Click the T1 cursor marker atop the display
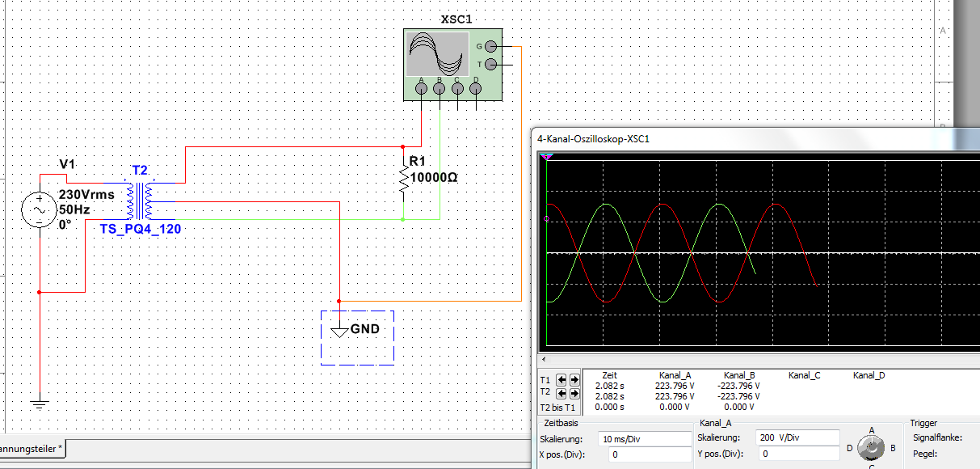The image size is (980, 469). (x=548, y=156)
